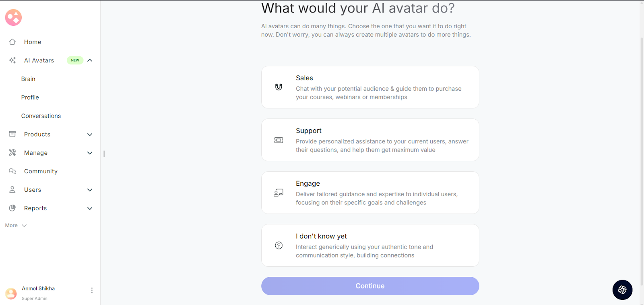The height and width of the screenshot is (305, 644).
Task: Click the Community chat bubbles icon
Action: pos(12,171)
